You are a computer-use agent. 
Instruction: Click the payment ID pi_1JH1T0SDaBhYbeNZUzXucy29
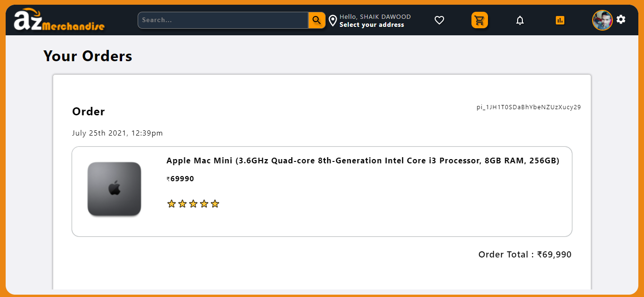pos(528,107)
